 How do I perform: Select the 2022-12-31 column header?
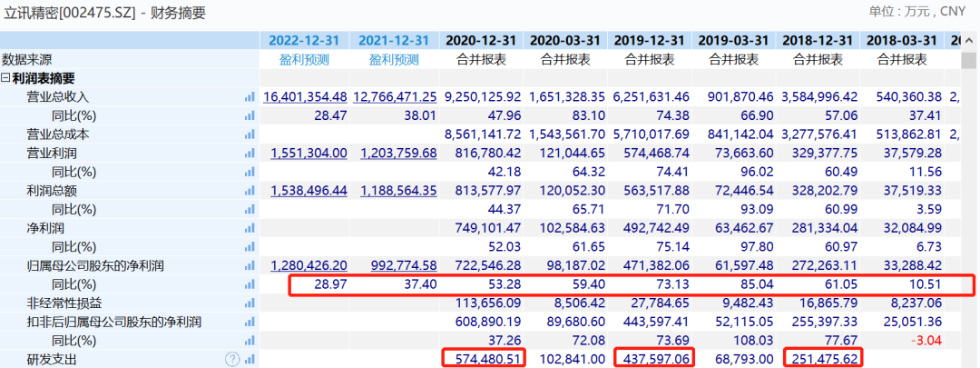(x=304, y=41)
